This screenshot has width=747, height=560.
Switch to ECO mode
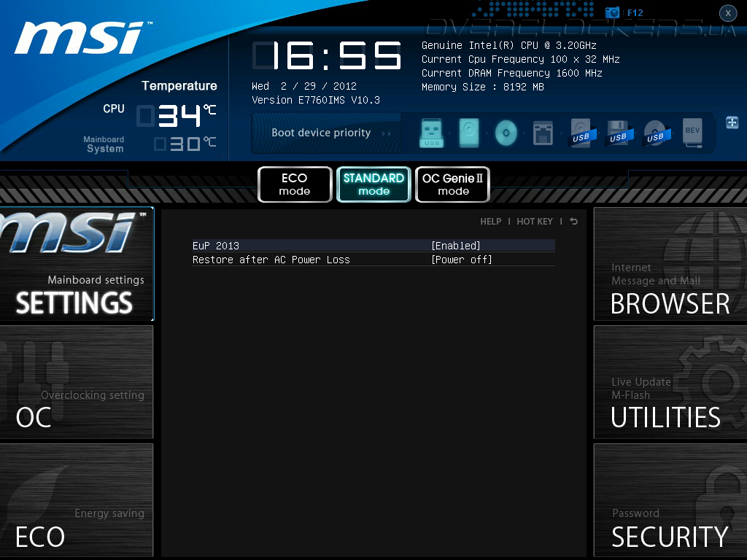click(x=295, y=184)
